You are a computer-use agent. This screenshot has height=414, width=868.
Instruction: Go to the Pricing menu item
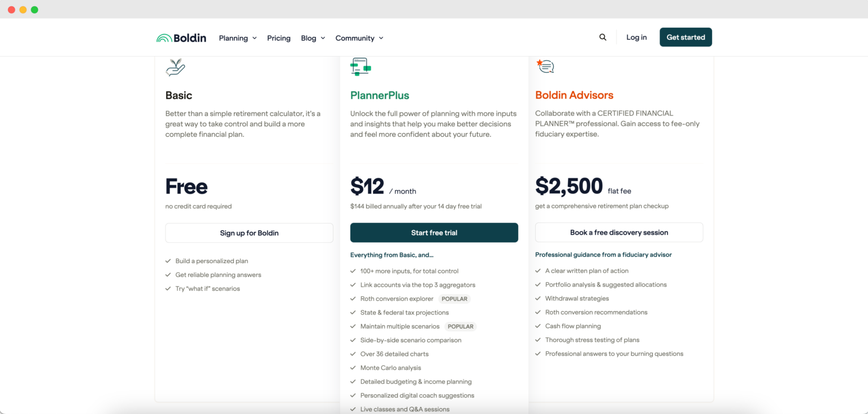(279, 38)
